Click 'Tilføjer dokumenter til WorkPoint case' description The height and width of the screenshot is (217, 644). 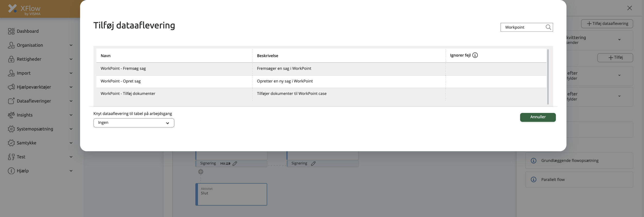click(292, 93)
